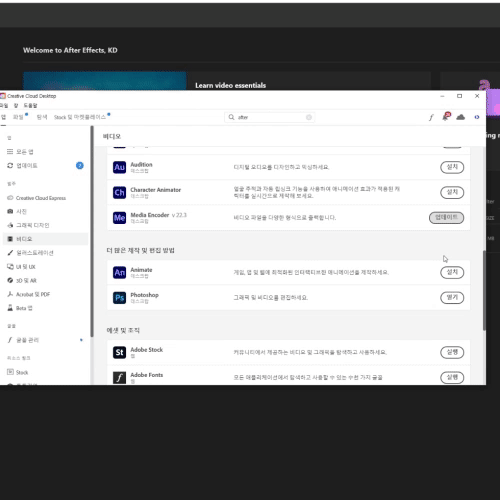Open Photoshop with its 열기 button
Image resolution: width=500 pixels, height=500 pixels.
click(452, 297)
